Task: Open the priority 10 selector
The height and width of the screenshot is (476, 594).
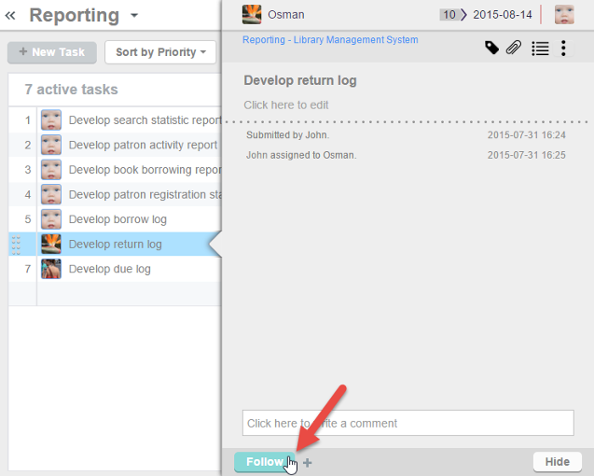Action: coord(449,15)
